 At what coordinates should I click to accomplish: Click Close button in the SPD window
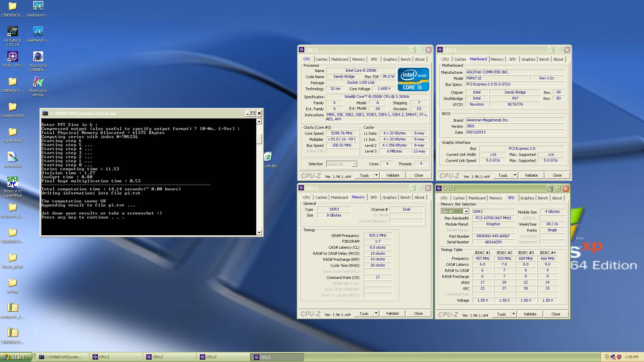[556, 314]
